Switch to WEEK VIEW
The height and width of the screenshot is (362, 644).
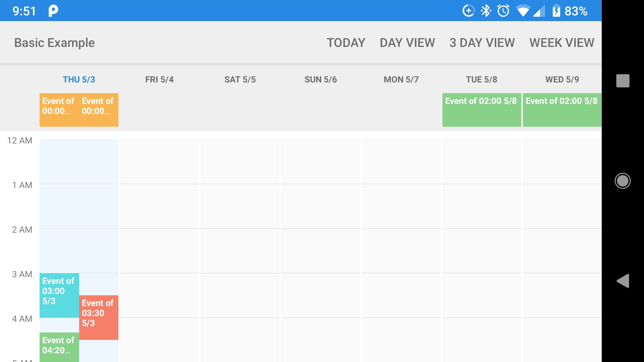[561, 43]
